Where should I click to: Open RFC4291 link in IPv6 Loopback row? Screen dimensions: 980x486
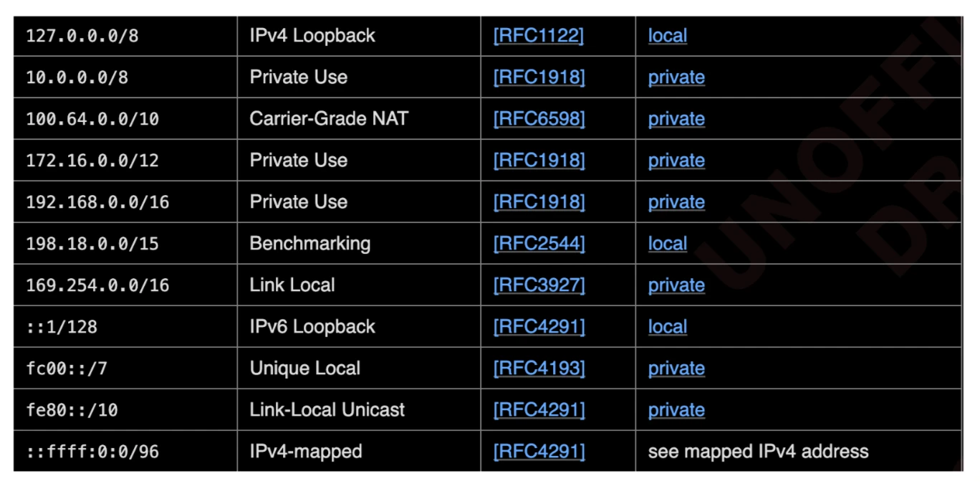click(x=539, y=327)
